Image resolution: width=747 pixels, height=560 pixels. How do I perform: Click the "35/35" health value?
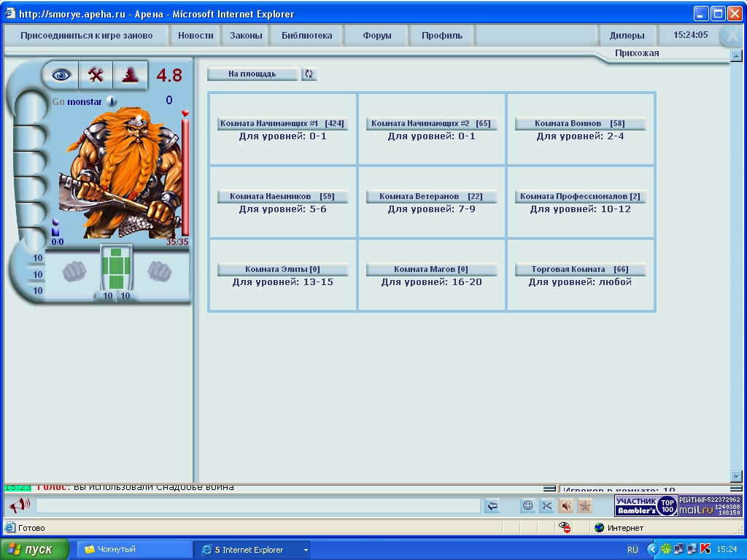pos(177,242)
